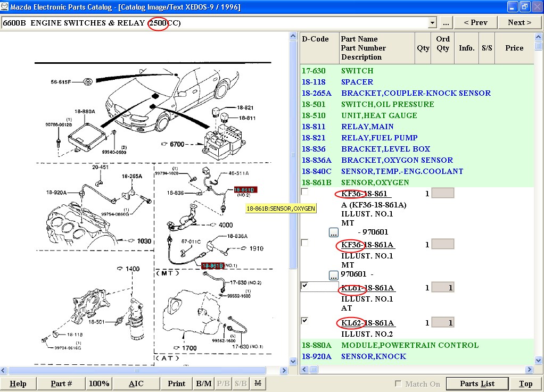
Task: Go to previous section with < Prev
Action: [x=475, y=23]
